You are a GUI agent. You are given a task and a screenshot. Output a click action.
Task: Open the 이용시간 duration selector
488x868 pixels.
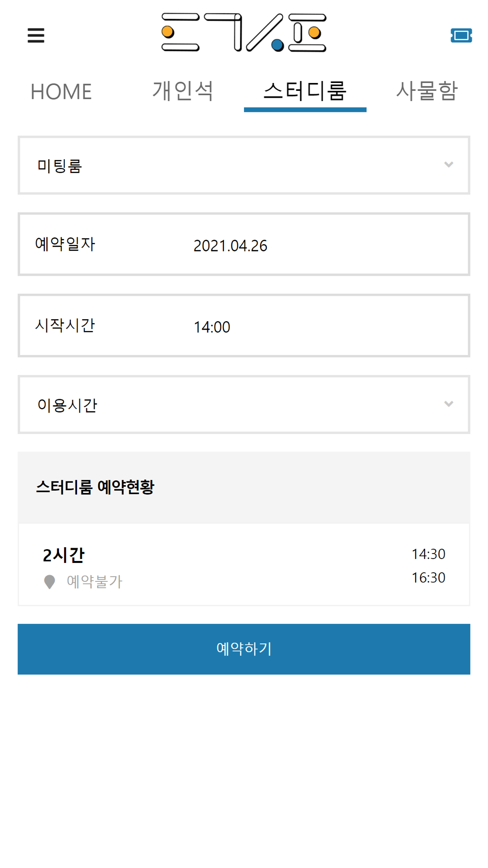click(244, 404)
